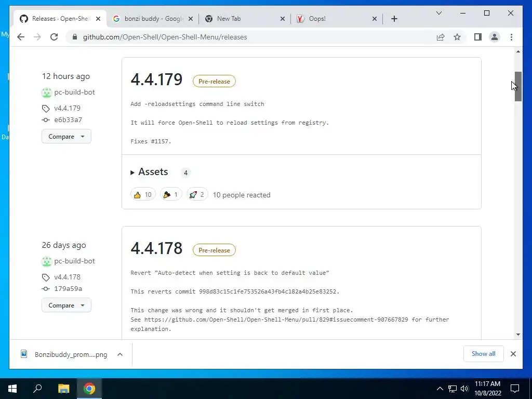The image size is (532, 399).
Task: Close the bonzi buddy Google tab
Action: [190, 19]
